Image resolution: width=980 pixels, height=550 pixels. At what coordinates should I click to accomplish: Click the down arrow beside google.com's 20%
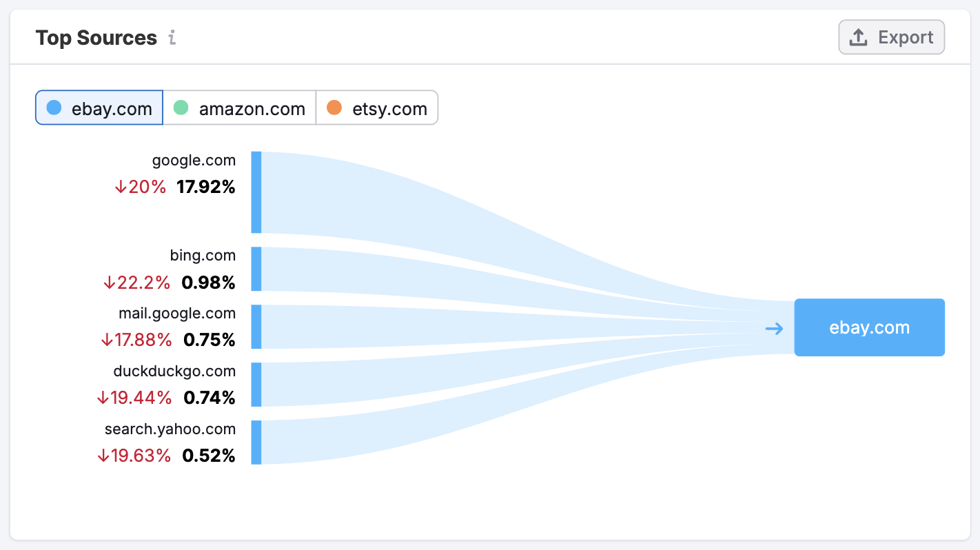pyautogui.click(x=121, y=187)
